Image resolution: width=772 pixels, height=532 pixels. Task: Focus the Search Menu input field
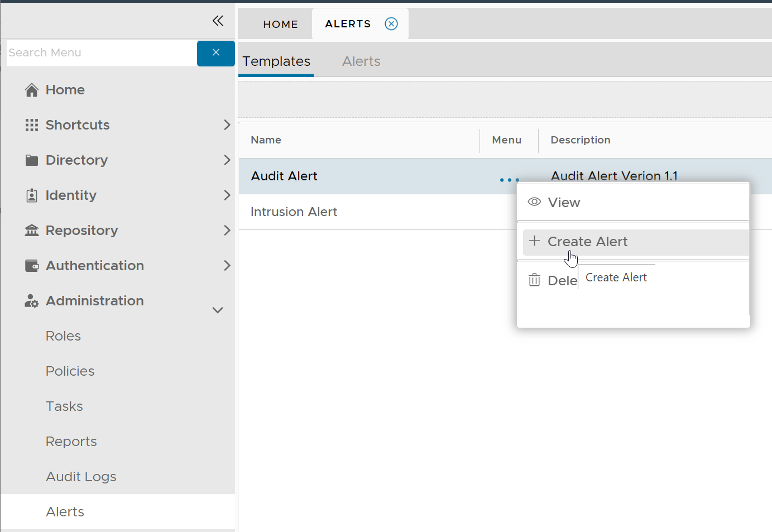[x=102, y=52]
